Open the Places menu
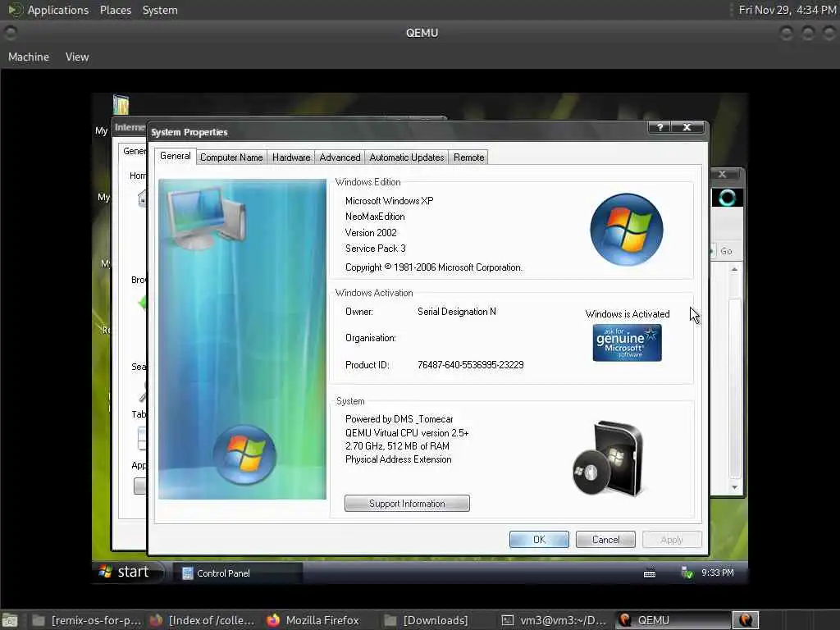The width and height of the screenshot is (840, 630). click(115, 10)
